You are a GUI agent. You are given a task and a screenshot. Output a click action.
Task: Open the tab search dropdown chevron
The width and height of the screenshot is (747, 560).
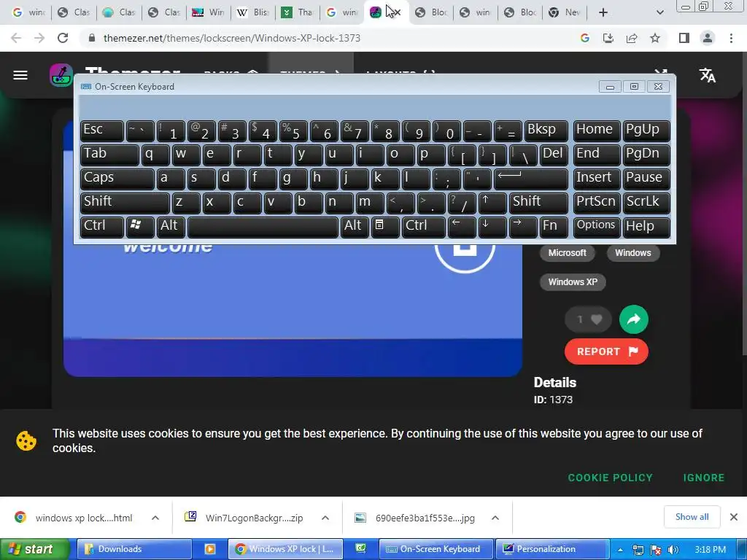coord(659,12)
